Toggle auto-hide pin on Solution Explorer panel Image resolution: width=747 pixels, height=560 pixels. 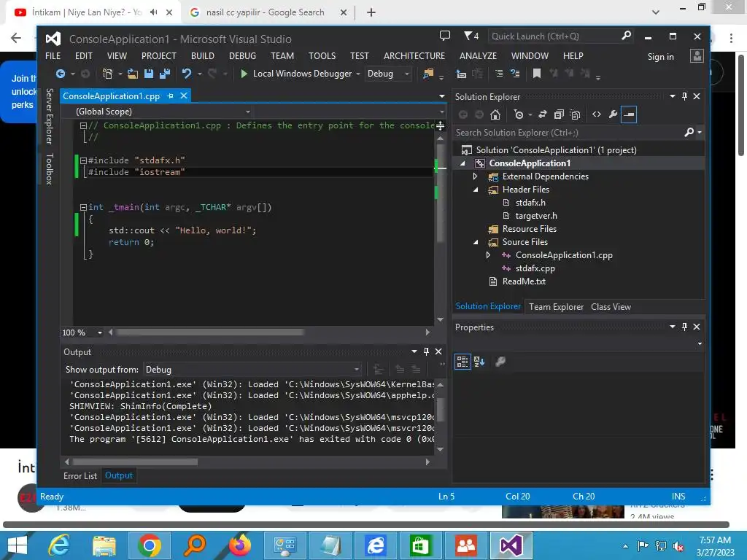click(x=684, y=96)
